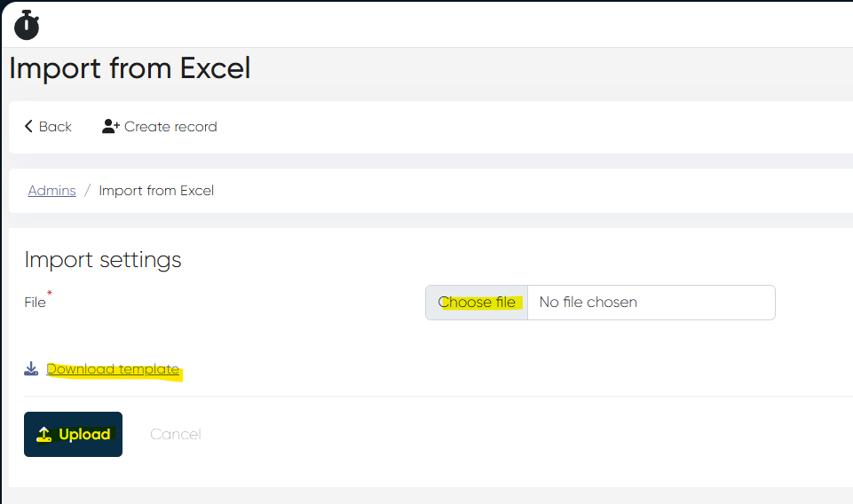The width and height of the screenshot is (853, 504).
Task: Go back using the Back text
Action: (55, 127)
